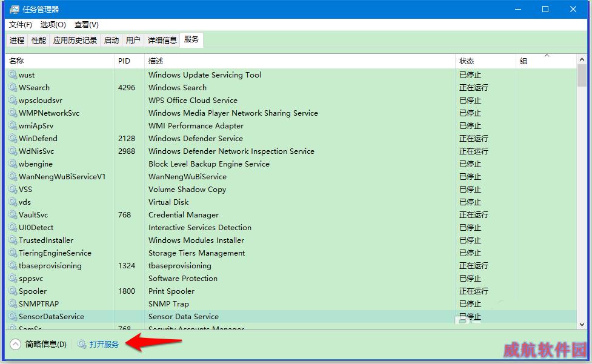This screenshot has height=364, width=592.
Task: Click the wpscloudsvr service gear icon
Action: coord(13,101)
